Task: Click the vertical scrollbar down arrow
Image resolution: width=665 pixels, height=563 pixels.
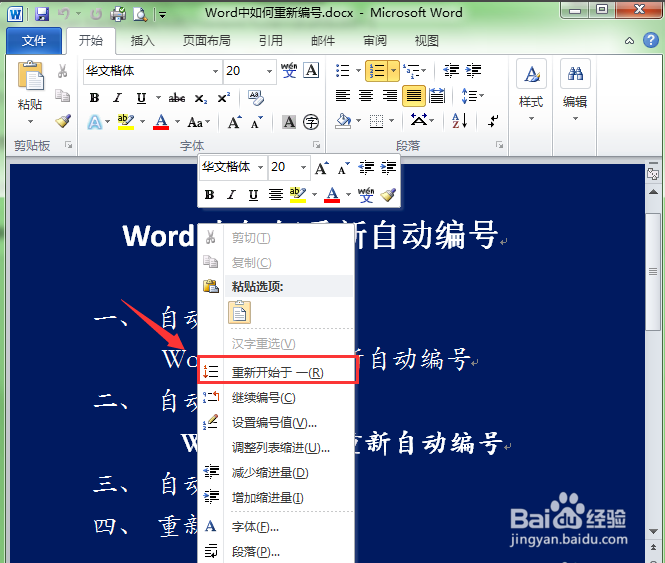Action: tap(653, 531)
